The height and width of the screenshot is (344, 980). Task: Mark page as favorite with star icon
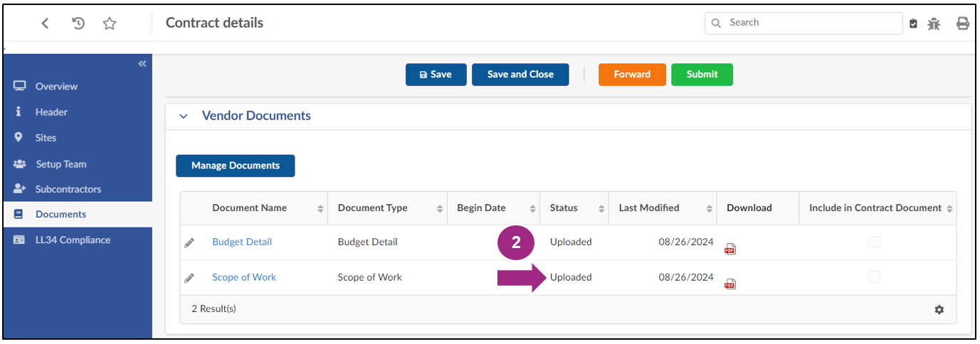pyautogui.click(x=109, y=23)
